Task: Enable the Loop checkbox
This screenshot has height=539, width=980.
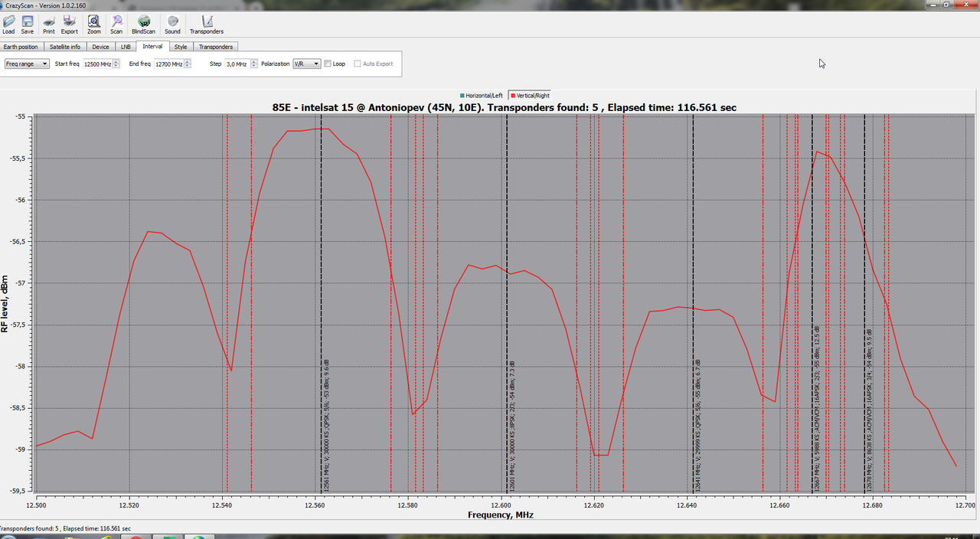Action: [328, 64]
